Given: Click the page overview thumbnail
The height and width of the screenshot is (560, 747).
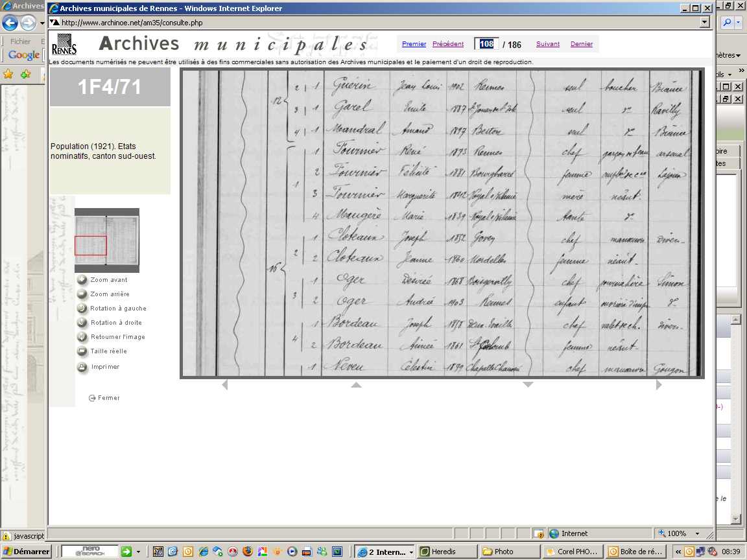Looking at the screenshot, I should (x=106, y=240).
